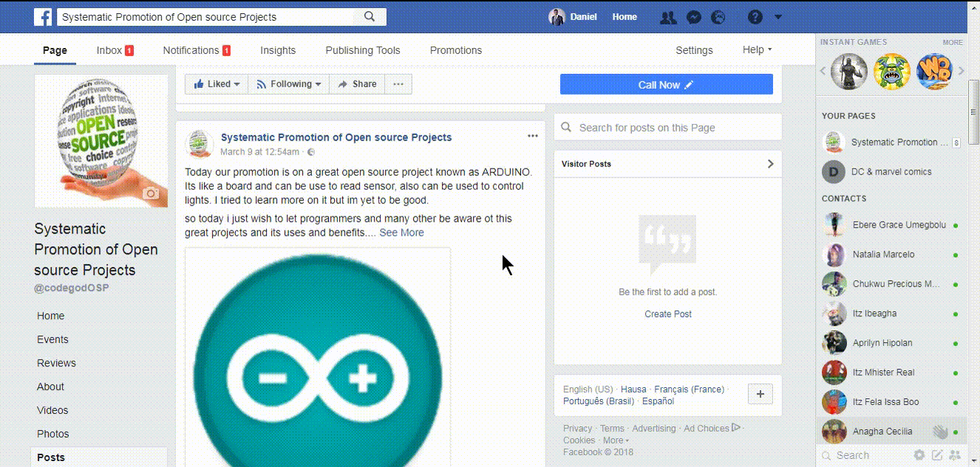Click DC & marvel comics page icon
This screenshot has height=467, width=980.
(834, 171)
